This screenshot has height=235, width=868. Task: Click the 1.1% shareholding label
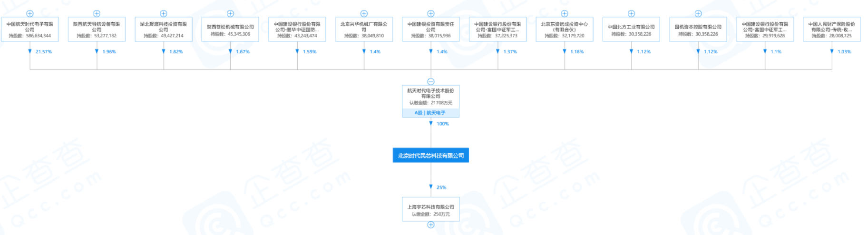776,52
